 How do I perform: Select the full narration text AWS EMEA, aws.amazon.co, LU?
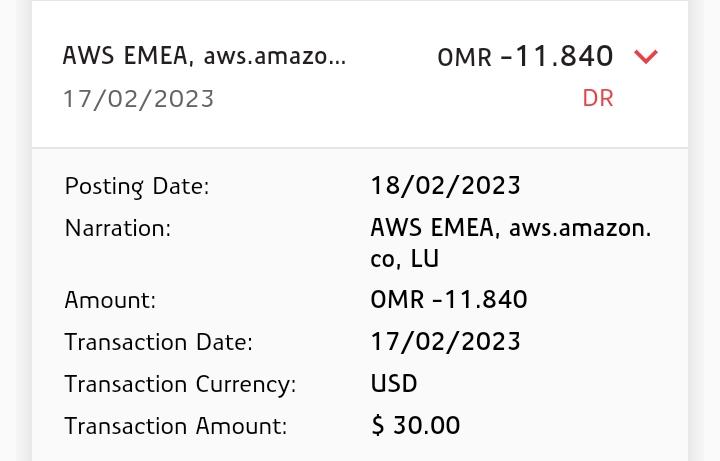[510, 243]
